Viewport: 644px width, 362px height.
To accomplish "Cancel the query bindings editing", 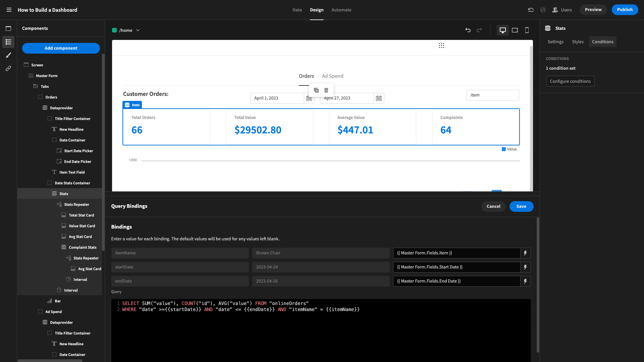I will (493, 206).
